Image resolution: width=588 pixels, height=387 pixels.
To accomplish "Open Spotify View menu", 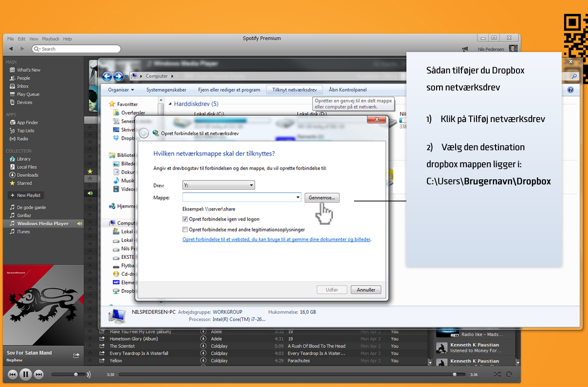I will (34, 39).
